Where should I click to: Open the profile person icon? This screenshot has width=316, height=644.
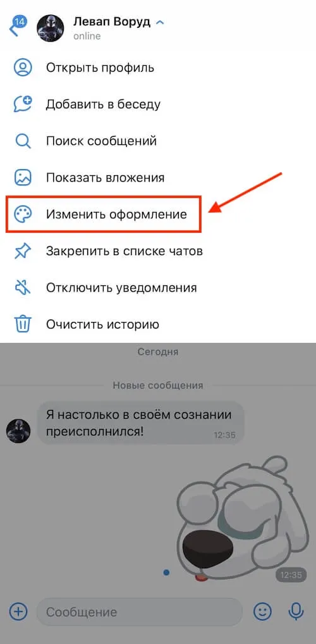(23, 68)
